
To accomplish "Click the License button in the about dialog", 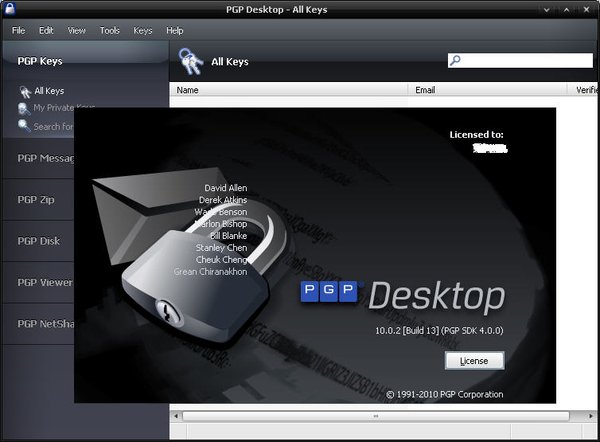I will pyautogui.click(x=474, y=360).
